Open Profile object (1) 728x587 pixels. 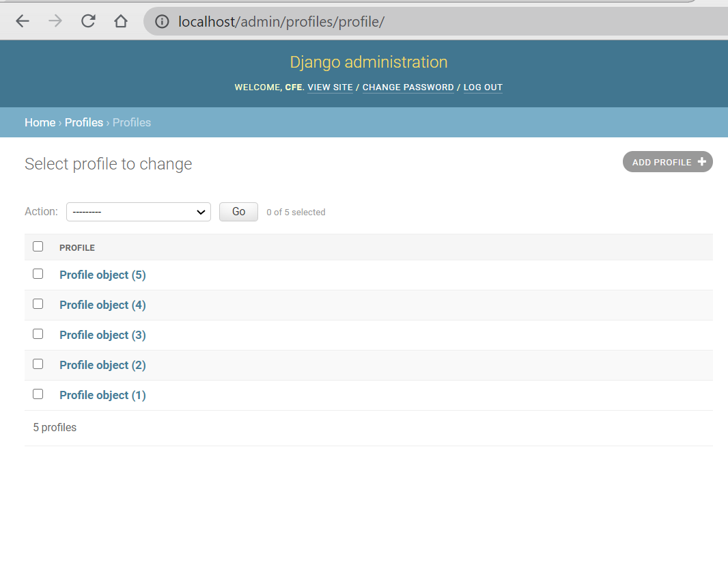tap(102, 395)
